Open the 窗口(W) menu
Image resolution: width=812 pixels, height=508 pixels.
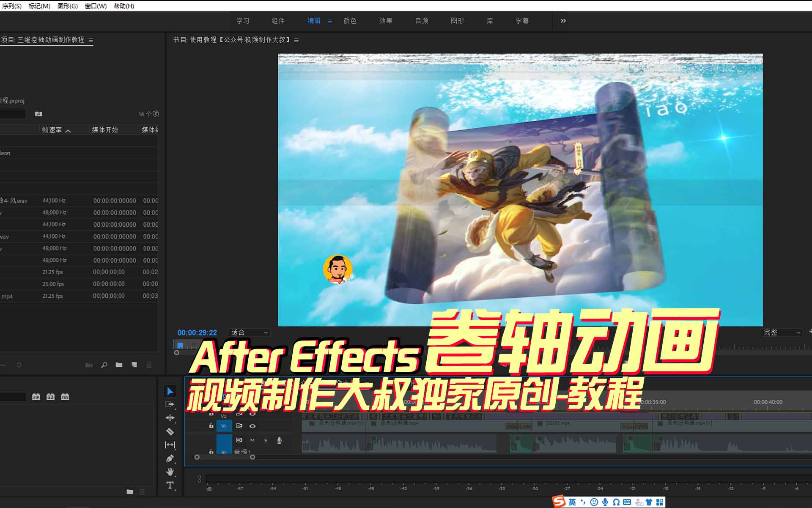[96, 6]
